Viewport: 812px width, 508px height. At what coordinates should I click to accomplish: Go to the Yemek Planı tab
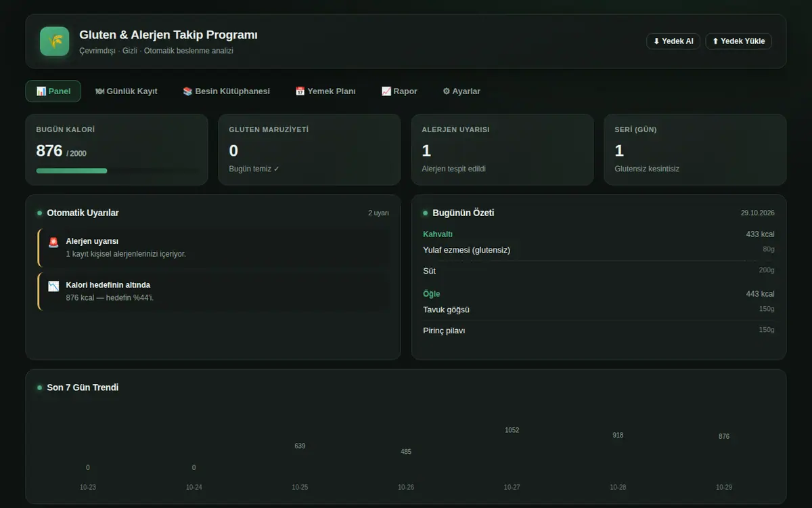pos(325,91)
